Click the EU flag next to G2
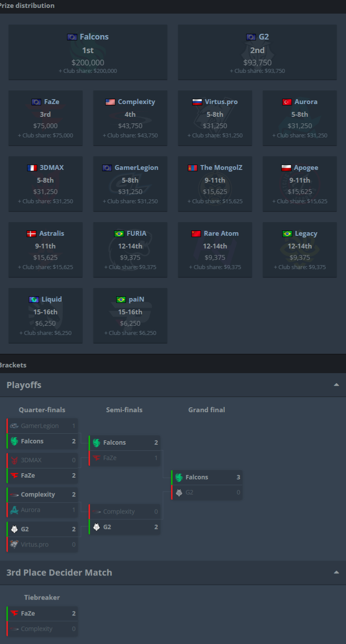Viewport: 346px width, 644px height. pos(251,37)
